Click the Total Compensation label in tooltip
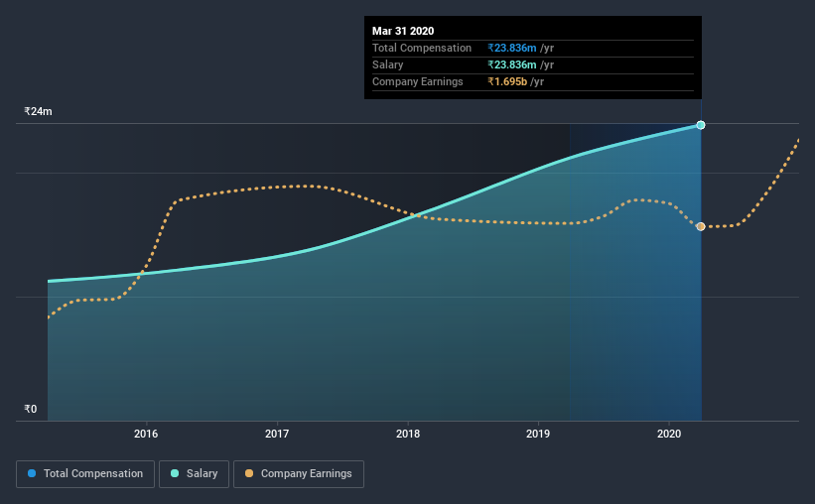The width and height of the screenshot is (815, 504). [x=422, y=48]
